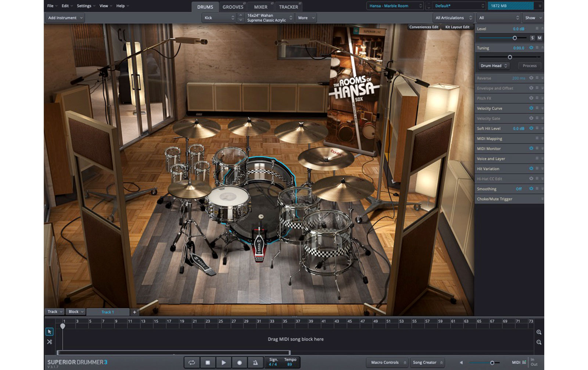
Task: Toggle Hit Variation power button
Action: pyautogui.click(x=531, y=169)
